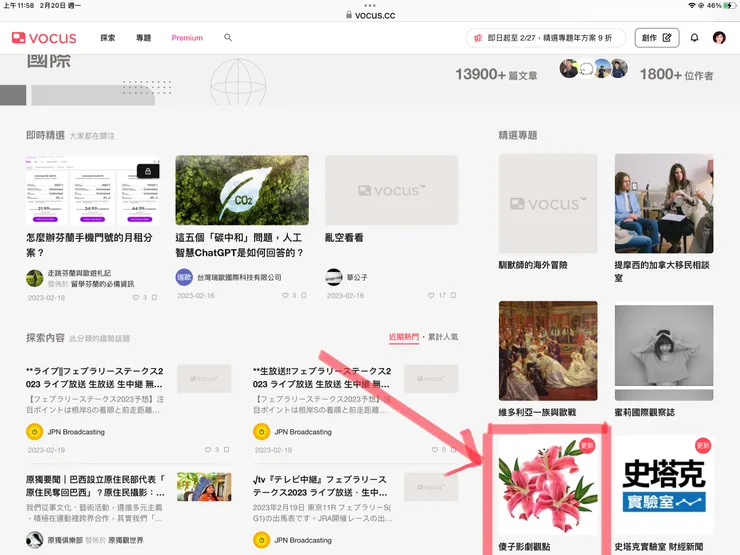Go to the Premium menu item
This screenshot has height=555, width=740.
click(x=187, y=38)
